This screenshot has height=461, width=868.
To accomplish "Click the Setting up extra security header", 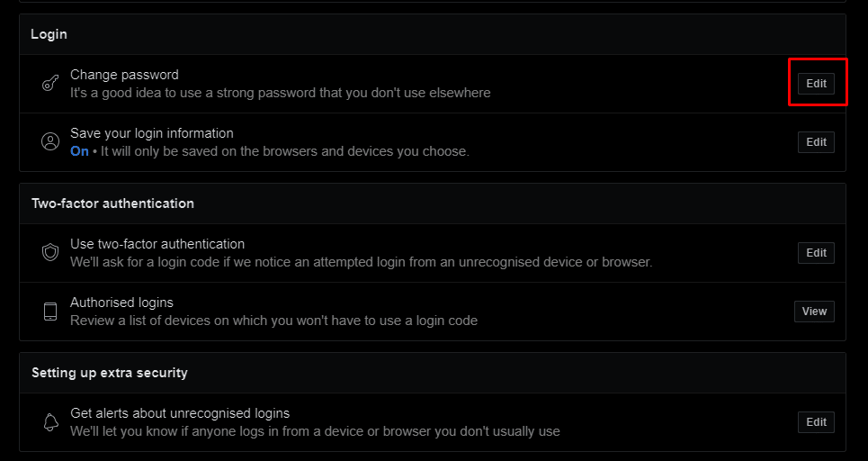I will pos(109,373).
